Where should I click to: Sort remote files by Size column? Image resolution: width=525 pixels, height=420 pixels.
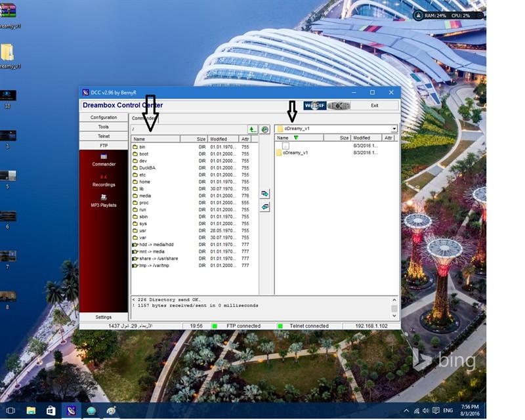point(194,139)
